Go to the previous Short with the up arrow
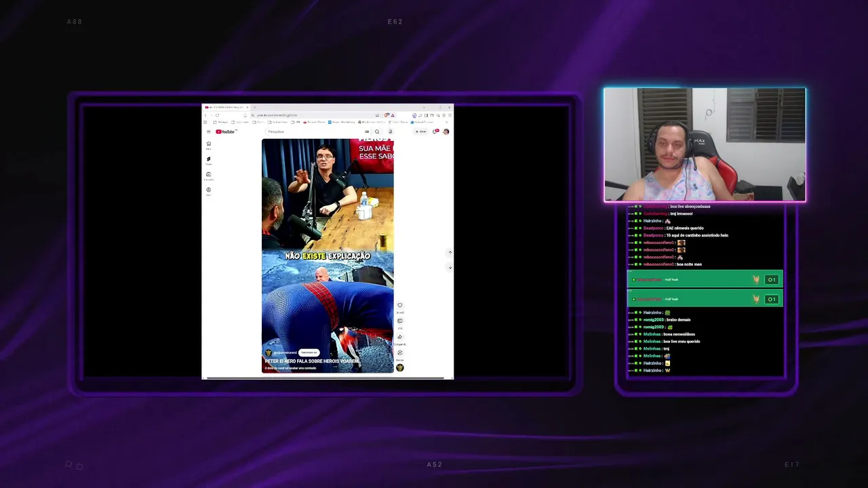Screen dimensions: 868x488 [450, 253]
